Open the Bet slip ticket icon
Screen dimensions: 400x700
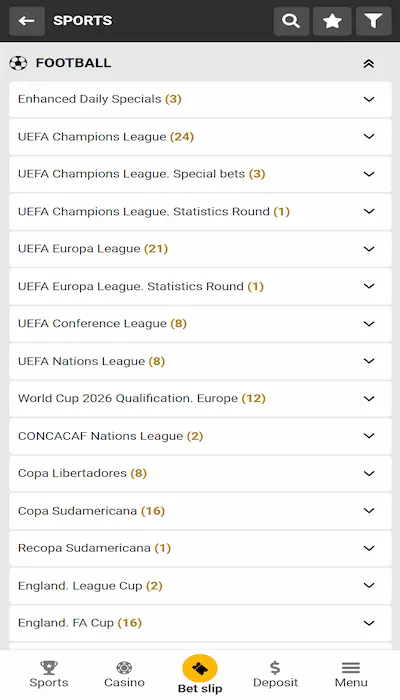click(200, 668)
